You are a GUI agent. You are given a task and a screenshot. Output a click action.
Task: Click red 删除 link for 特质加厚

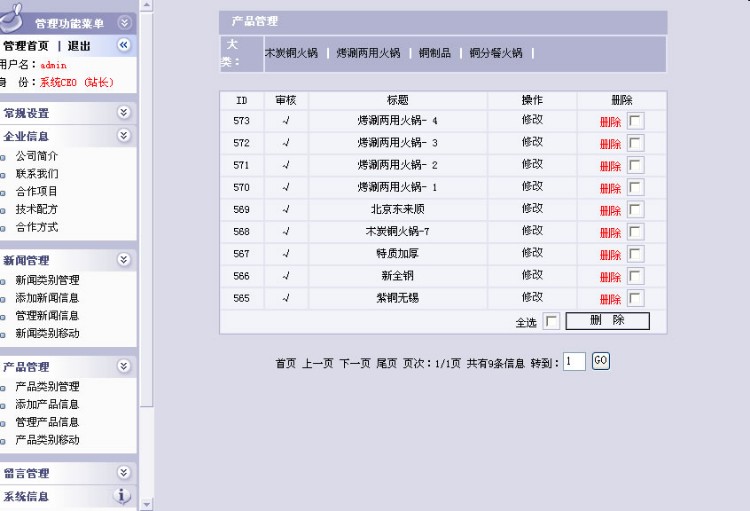610,255
